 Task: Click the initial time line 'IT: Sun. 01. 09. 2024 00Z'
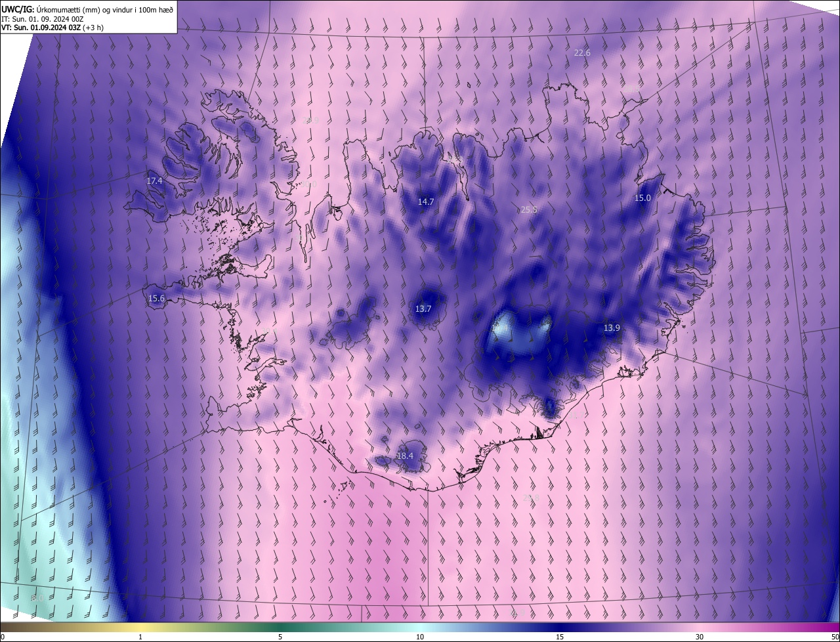(x=43, y=18)
